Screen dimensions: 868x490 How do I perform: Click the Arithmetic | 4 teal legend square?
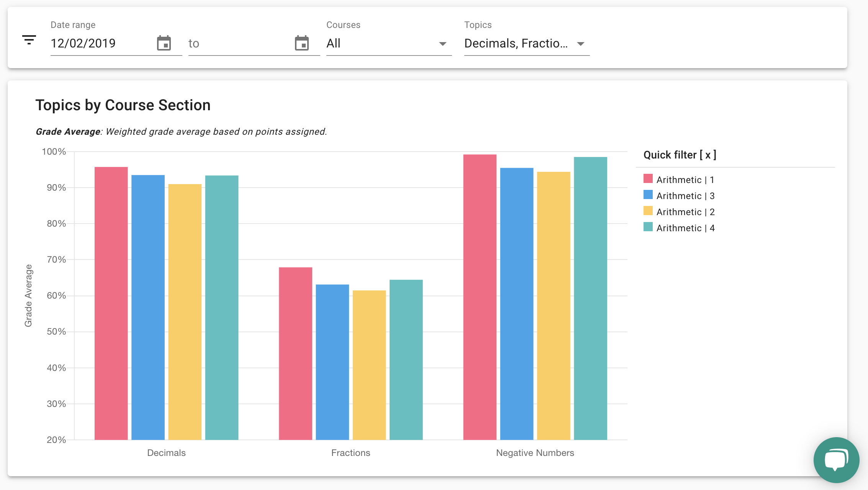pos(648,227)
